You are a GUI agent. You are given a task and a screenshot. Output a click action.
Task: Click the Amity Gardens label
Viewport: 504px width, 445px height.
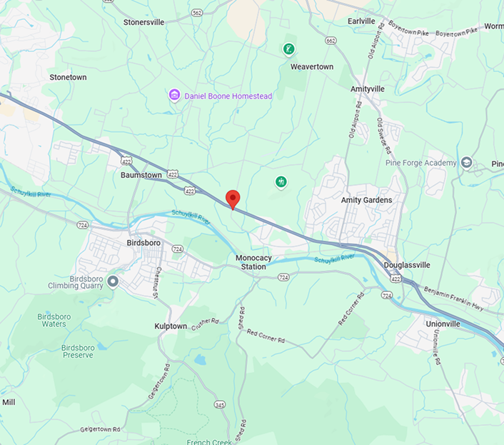366,200
